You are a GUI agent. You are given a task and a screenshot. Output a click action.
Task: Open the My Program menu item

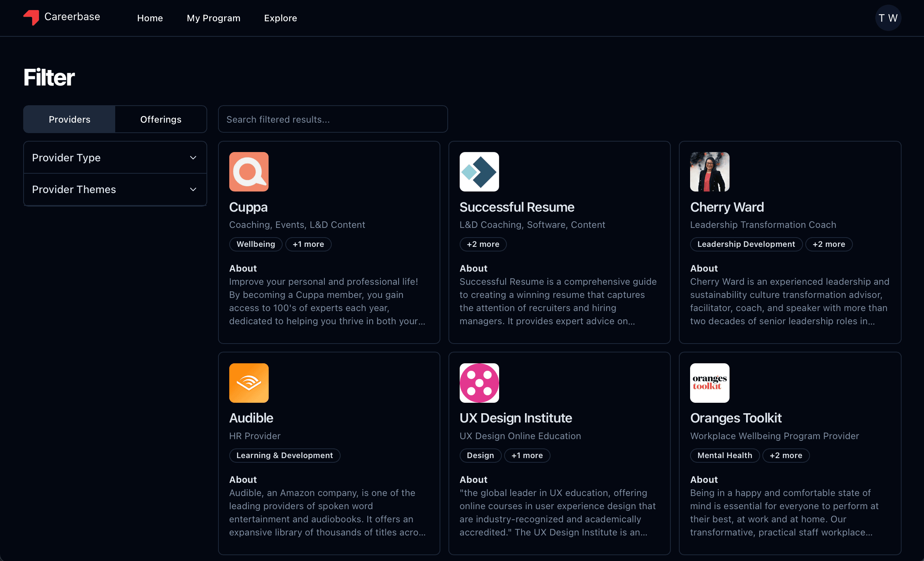(x=213, y=18)
